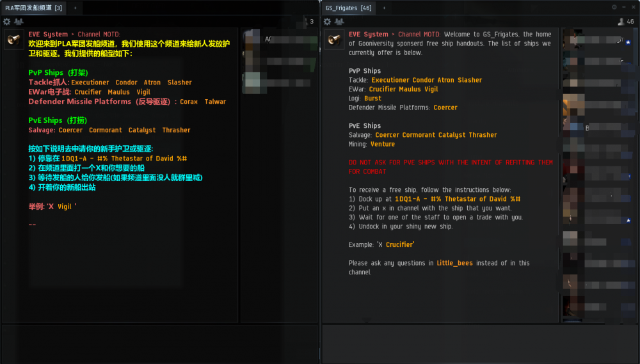Open Crucifier link in GS_Frigates Example line
The height and width of the screenshot is (364, 640).
pos(400,245)
